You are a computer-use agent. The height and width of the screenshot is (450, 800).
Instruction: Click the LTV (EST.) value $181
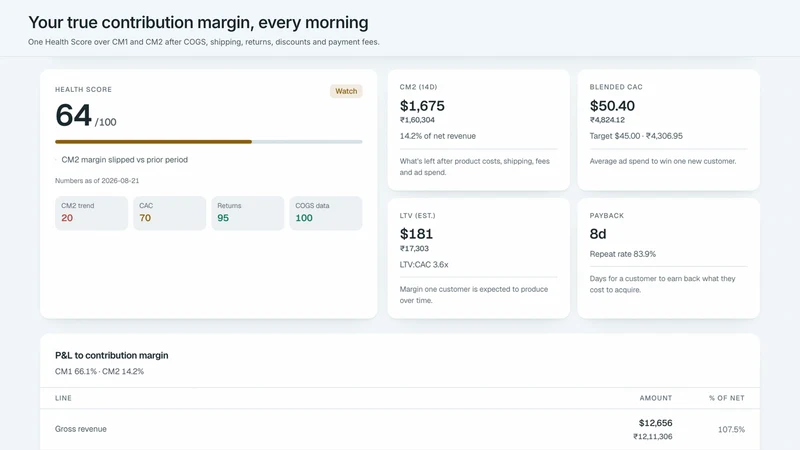point(416,234)
